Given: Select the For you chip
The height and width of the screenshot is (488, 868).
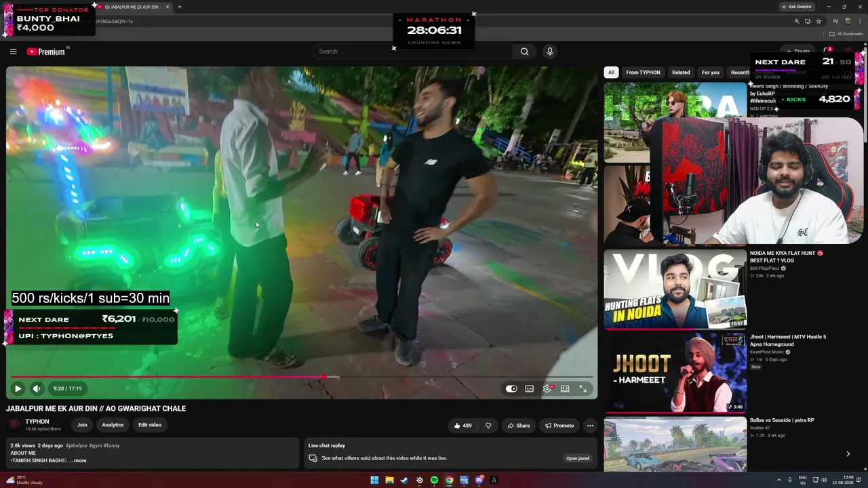Looking at the screenshot, I should (711, 73).
